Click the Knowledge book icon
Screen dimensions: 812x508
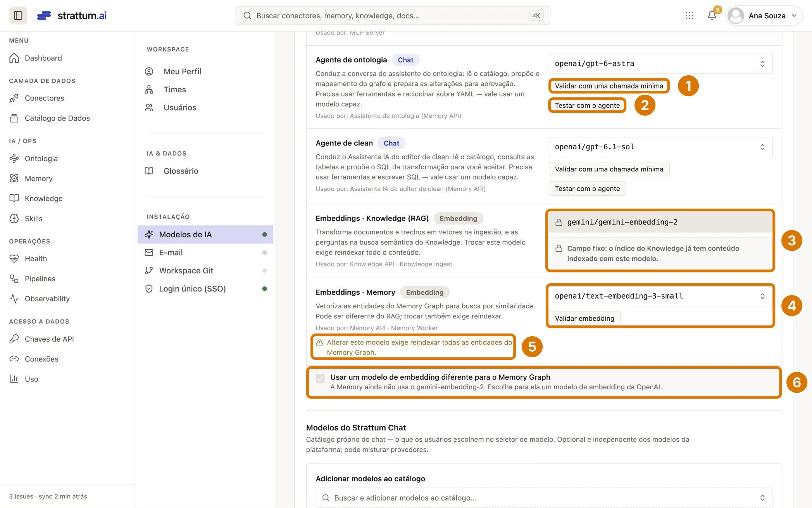(14, 198)
